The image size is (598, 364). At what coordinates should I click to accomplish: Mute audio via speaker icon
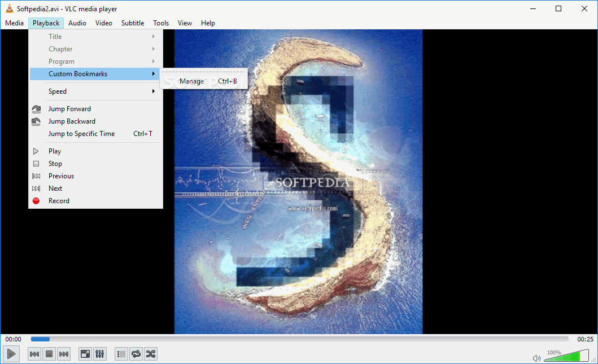coord(536,358)
